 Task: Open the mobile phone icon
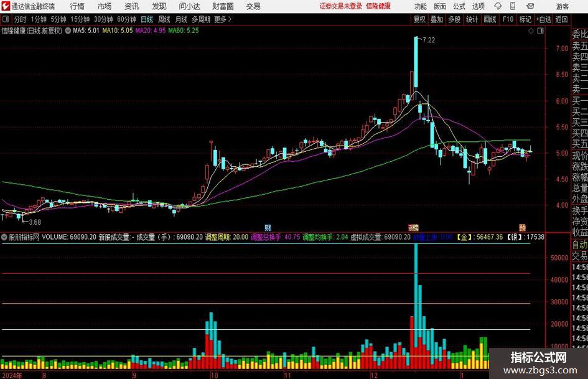pyautogui.click(x=513, y=6)
